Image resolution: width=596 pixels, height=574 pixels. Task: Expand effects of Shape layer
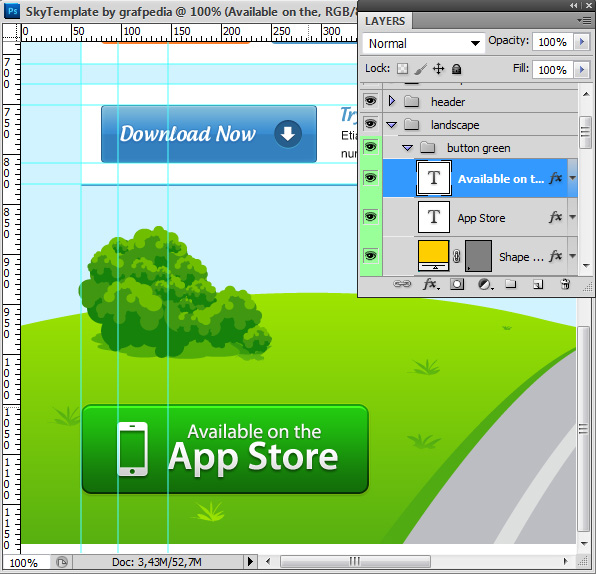pos(572,256)
